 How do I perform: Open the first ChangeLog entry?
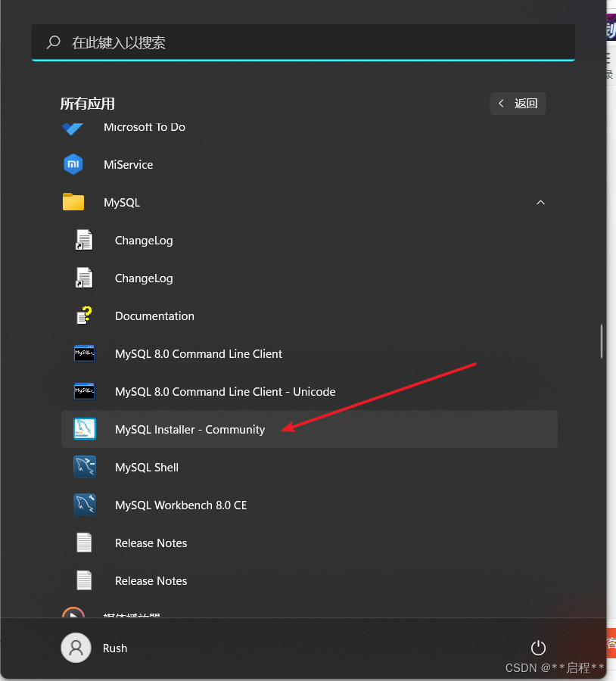[x=144, y=240]
